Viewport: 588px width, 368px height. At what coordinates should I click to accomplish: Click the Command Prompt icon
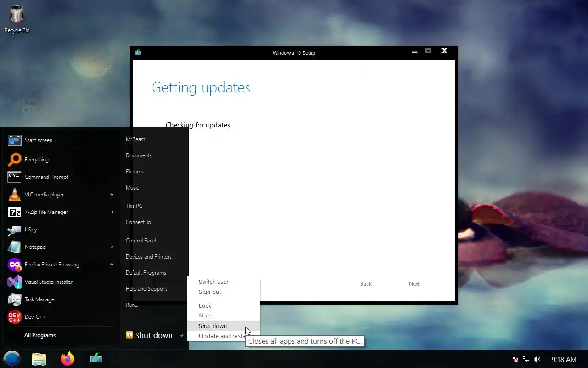coord(15,177)
